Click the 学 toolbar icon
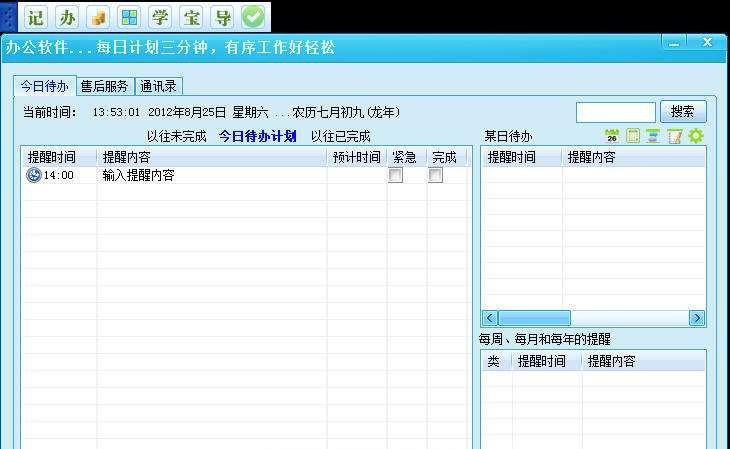The image size is (730, 449). click(x=160, y=18)
